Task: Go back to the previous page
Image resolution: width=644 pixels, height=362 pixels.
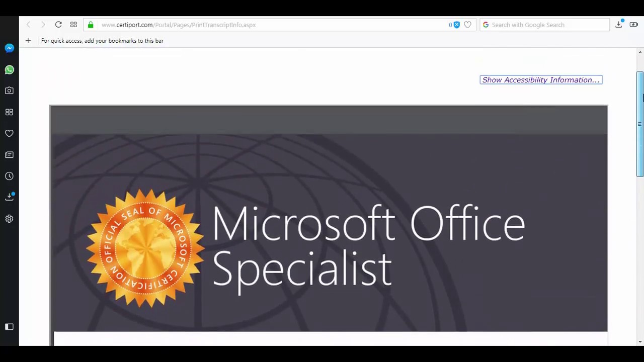Action: [x=28, y=25]
